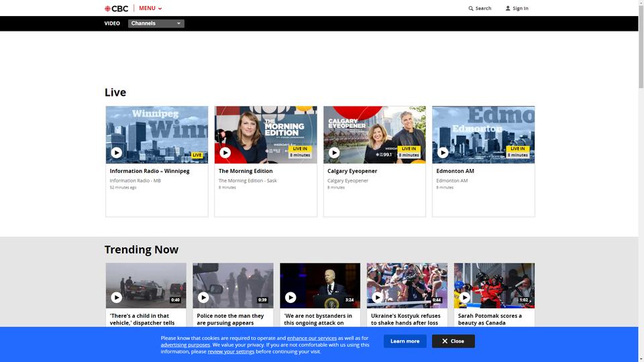644x362 pixels.
Task: Click the yellow LIVE badge on Winnipeg
Action: tap(197, 155)
